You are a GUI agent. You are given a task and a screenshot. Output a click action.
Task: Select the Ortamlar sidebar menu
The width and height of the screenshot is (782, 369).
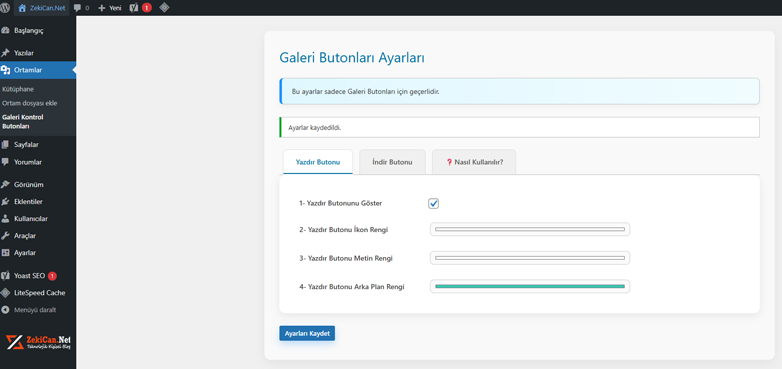[x=38, y=70]
